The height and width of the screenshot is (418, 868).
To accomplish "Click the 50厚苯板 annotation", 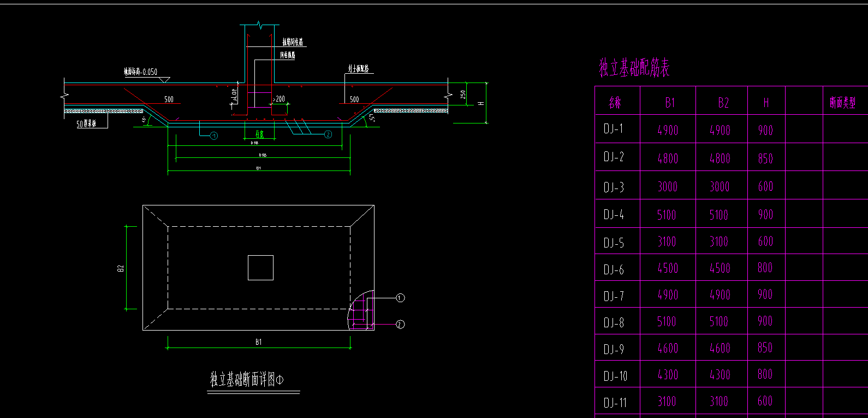I will point(86,124).
